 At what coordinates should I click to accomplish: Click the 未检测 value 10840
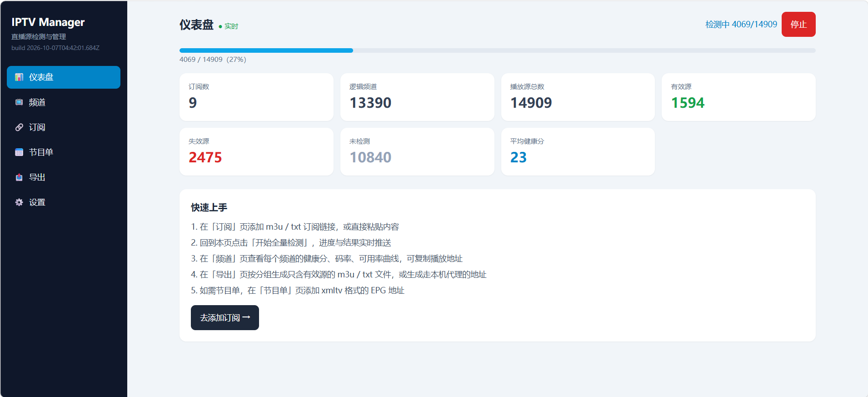point(370,157)
